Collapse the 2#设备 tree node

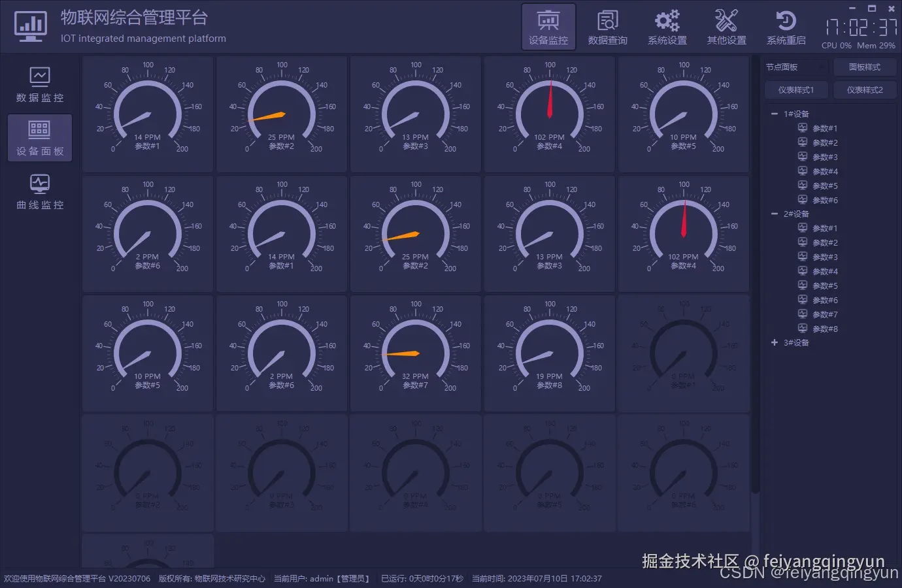tap(775, 214)
